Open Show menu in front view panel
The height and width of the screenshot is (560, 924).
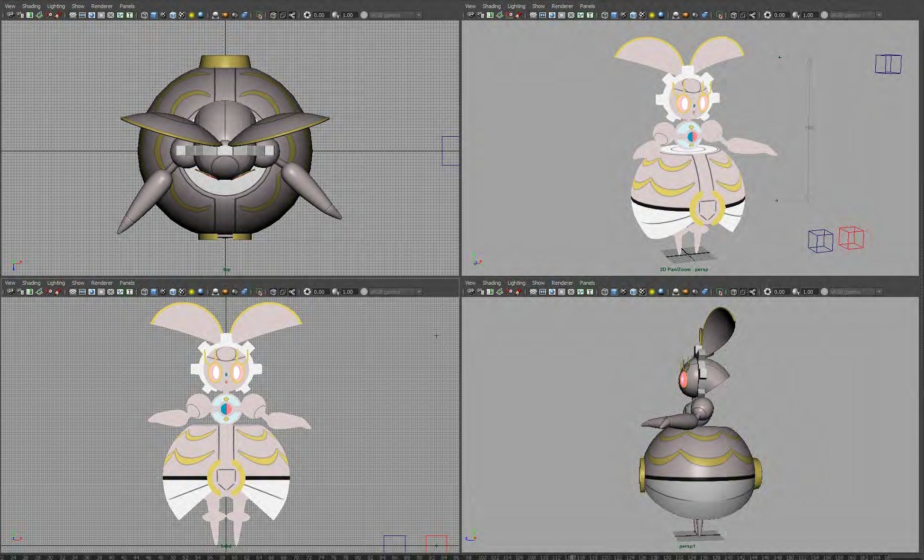(78, 283)
